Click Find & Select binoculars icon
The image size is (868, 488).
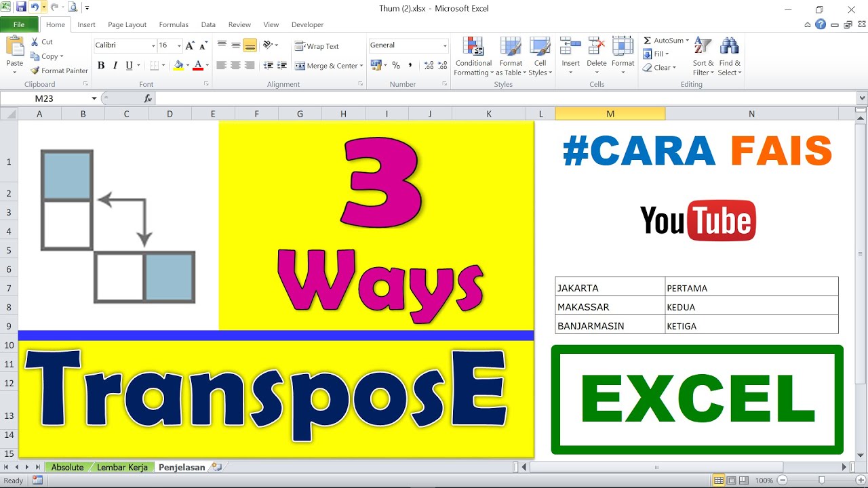(730, 47)
